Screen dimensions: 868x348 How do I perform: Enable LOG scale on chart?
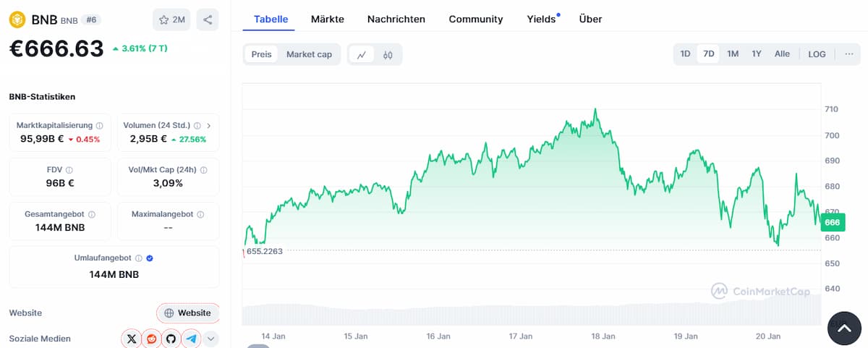(x=817, y=54)
